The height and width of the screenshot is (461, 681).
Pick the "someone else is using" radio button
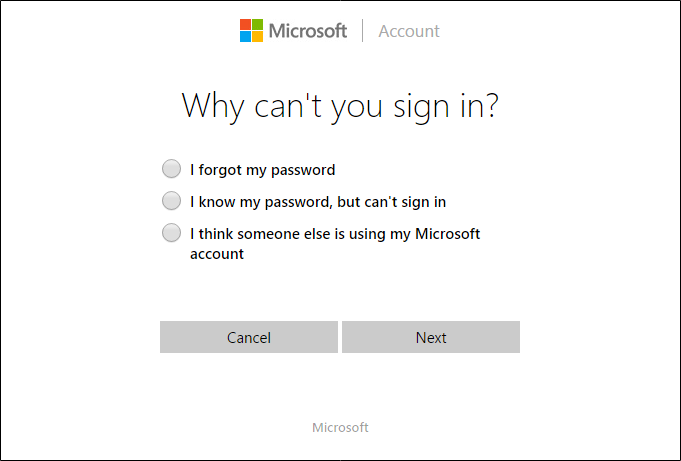click(172, 234)
